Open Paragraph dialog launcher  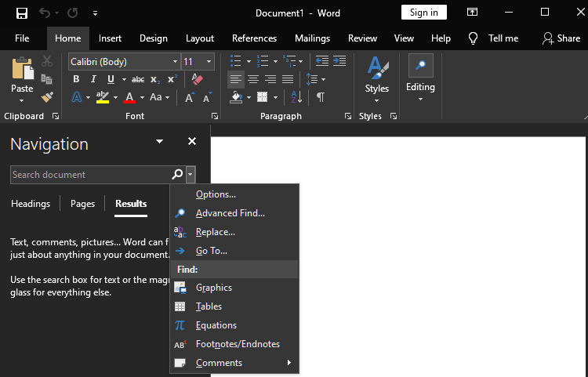click(x=348, y=117)
